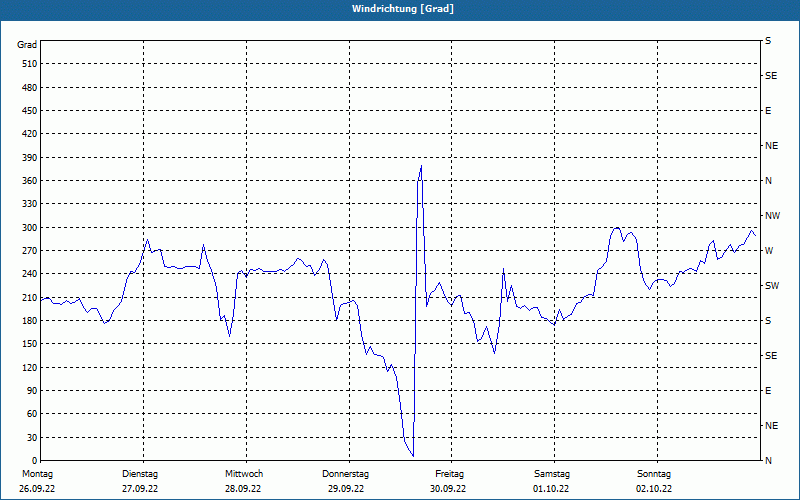
Task: Click the blue line's Saturday peak near 300 degrees
Action: pos(617,228)
